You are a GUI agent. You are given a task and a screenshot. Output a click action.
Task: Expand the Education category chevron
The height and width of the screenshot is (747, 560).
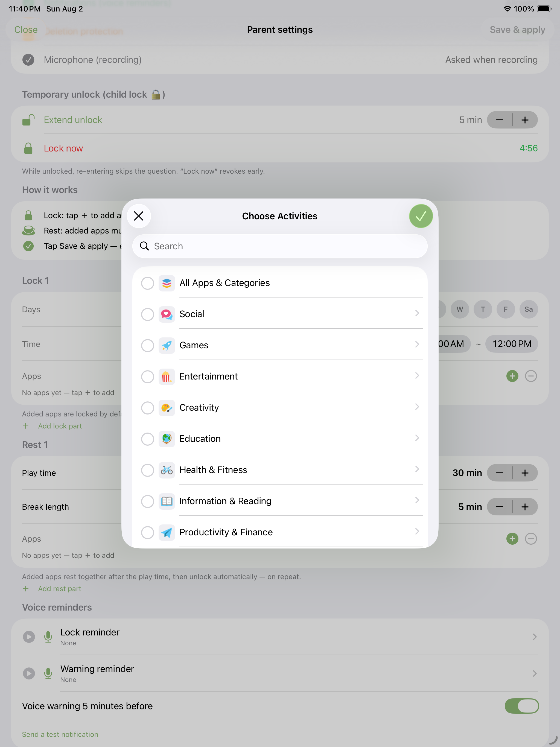click(x=417, y=438)
